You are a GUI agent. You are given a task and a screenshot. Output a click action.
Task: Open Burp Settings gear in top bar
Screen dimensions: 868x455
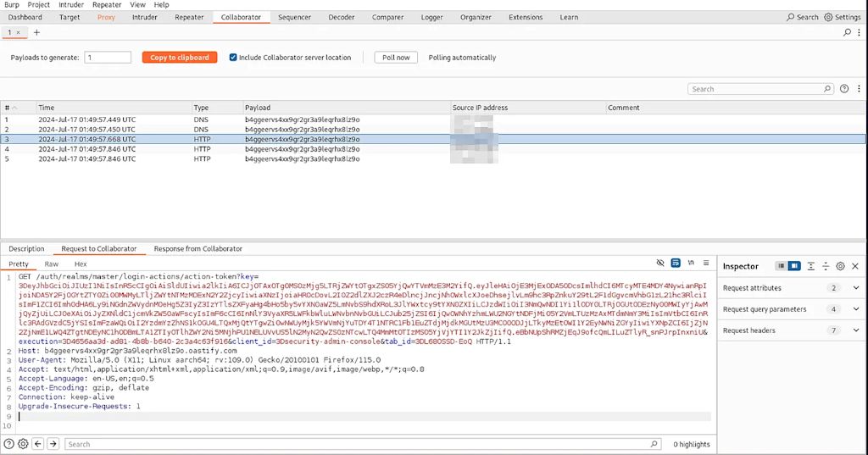(x=828, y=17)
